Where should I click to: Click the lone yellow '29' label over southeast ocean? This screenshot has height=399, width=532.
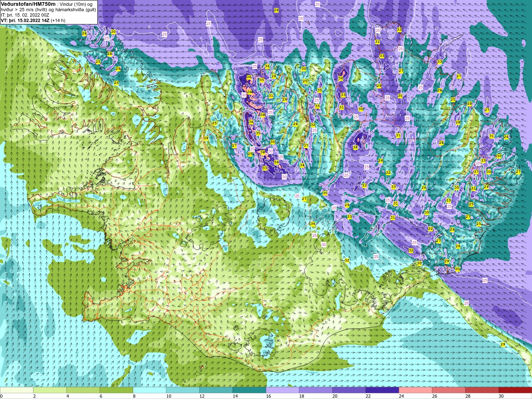coord(502,345)
